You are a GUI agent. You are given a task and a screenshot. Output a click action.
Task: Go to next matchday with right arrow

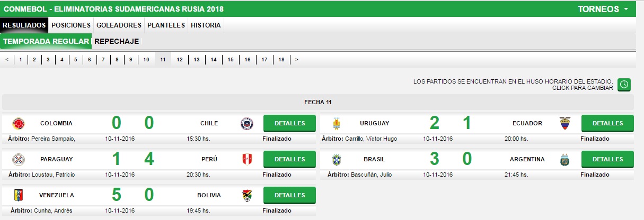click(x=296, y=60)
